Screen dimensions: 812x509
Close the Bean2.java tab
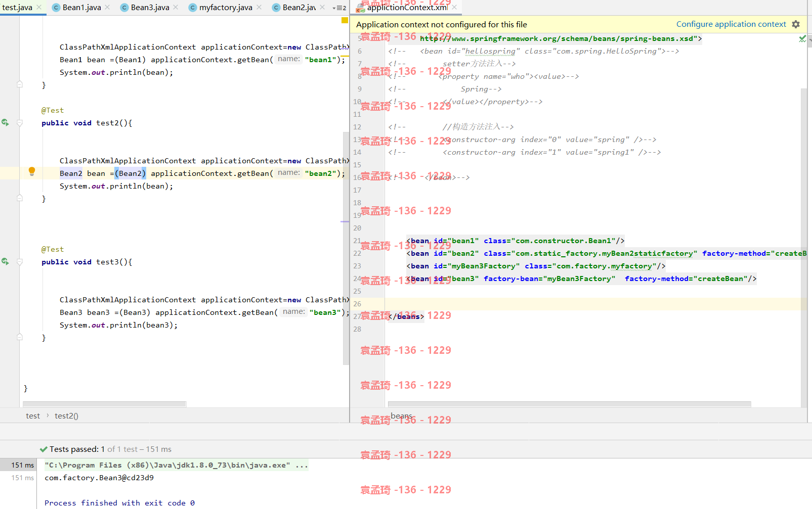pyautogui.click(x=322, y=8)
